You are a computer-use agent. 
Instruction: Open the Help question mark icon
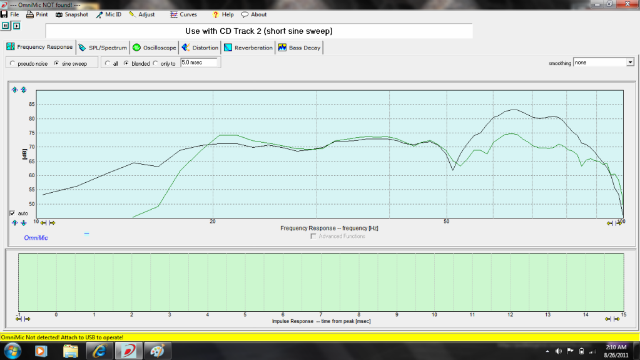click(x=216, y=15)
